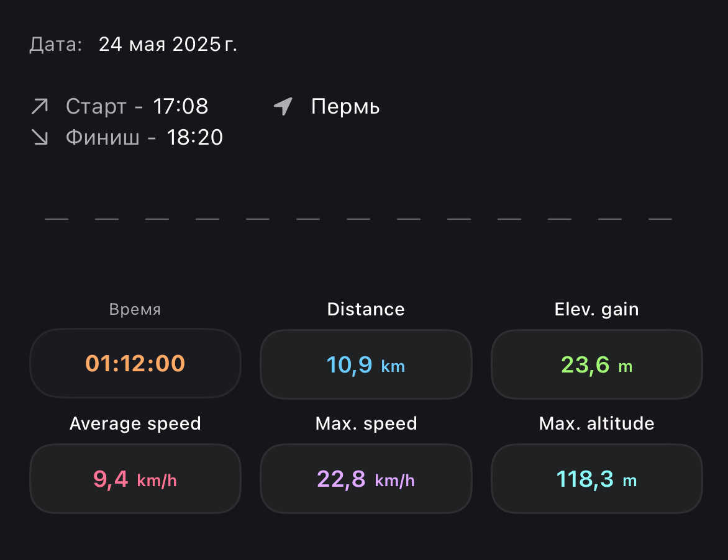Open the Average speed 9,4 km/h card
The width and height of the screenshot is (728, 560).
click(135, 478)
